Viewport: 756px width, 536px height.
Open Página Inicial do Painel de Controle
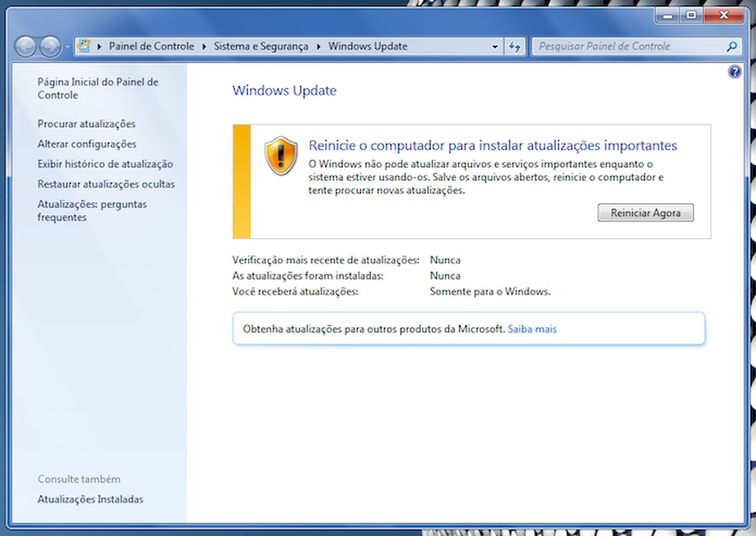point(98,88)
